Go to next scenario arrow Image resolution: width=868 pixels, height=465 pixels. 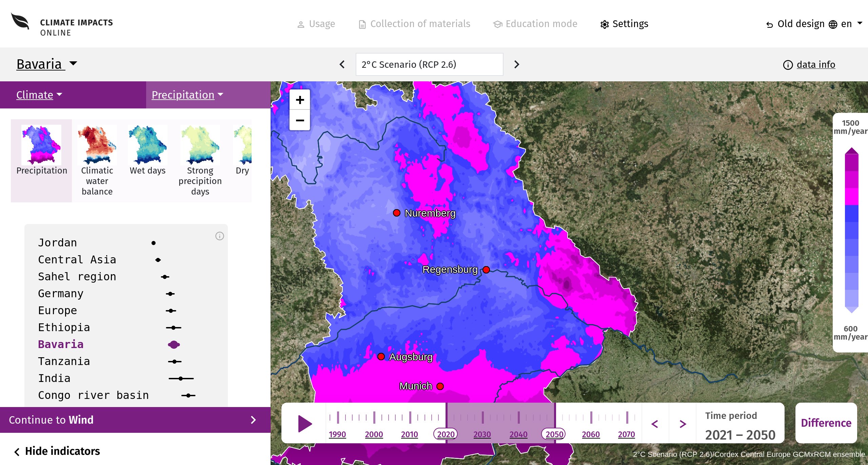(x=517, y=64)
